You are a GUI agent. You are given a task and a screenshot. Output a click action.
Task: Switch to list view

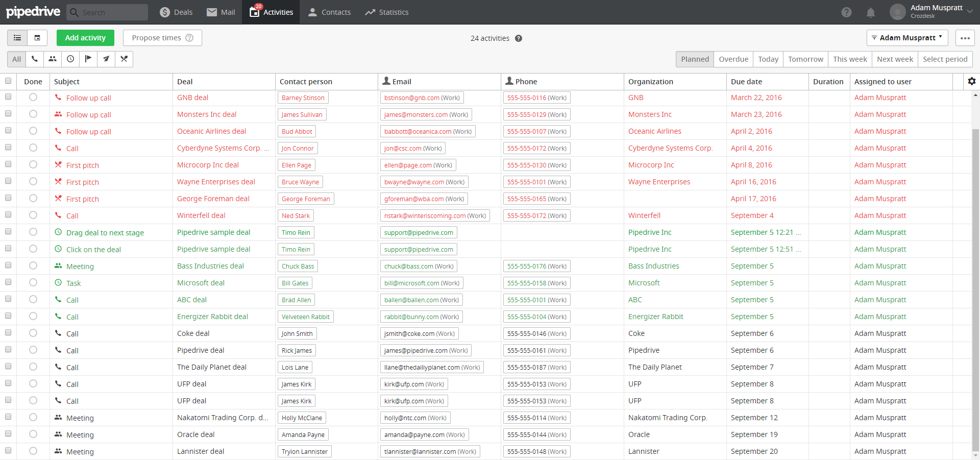tap(17, 38)
